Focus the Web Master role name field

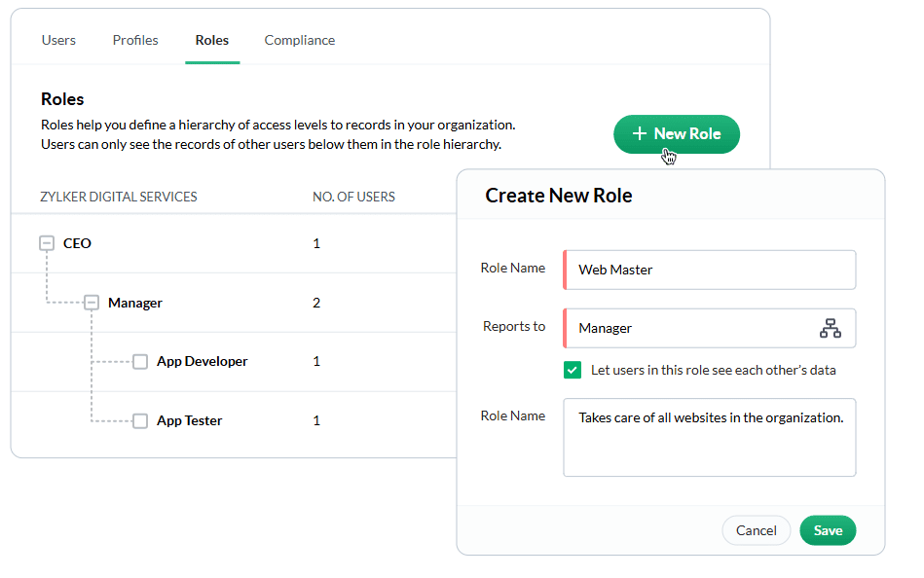click(710, 270)
